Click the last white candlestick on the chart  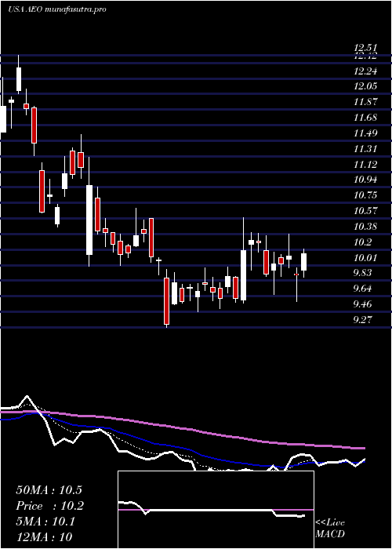click(304, 262)
